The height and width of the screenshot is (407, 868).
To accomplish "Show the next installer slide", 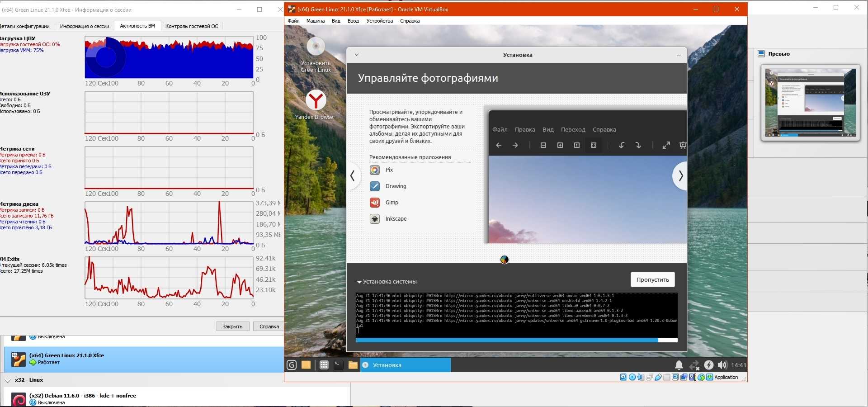I will pyautogui.click(x=680, y=176).
